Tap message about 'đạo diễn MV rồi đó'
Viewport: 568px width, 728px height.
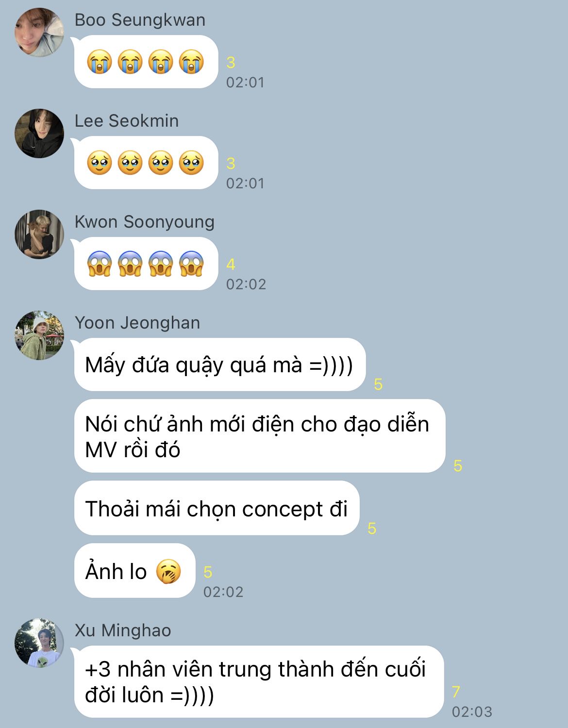[x=259, y=436]
